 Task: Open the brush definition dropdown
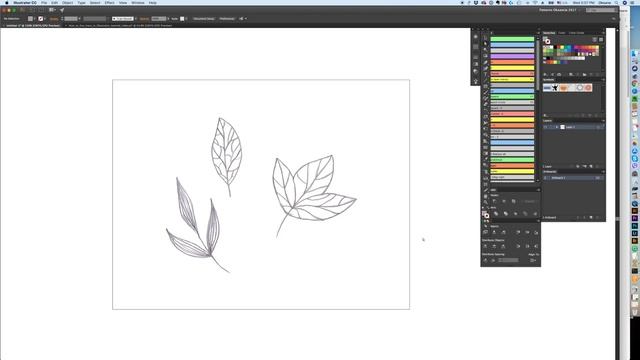click(136, 19)
